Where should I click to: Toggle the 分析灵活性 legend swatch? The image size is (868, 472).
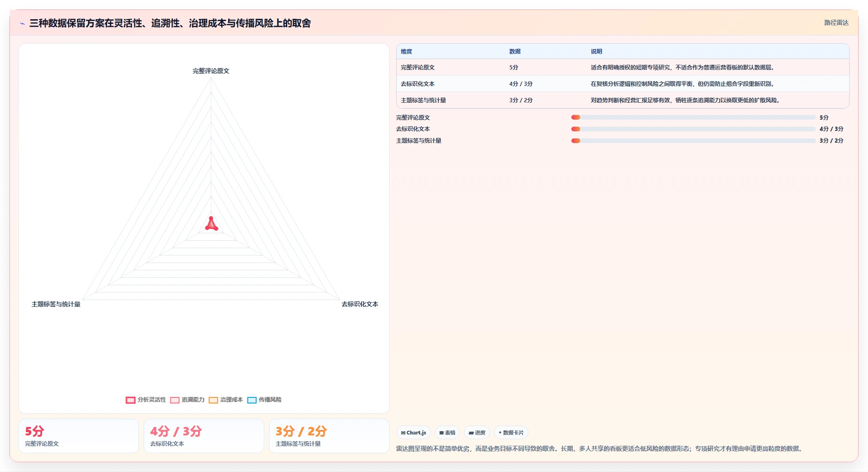131,400
